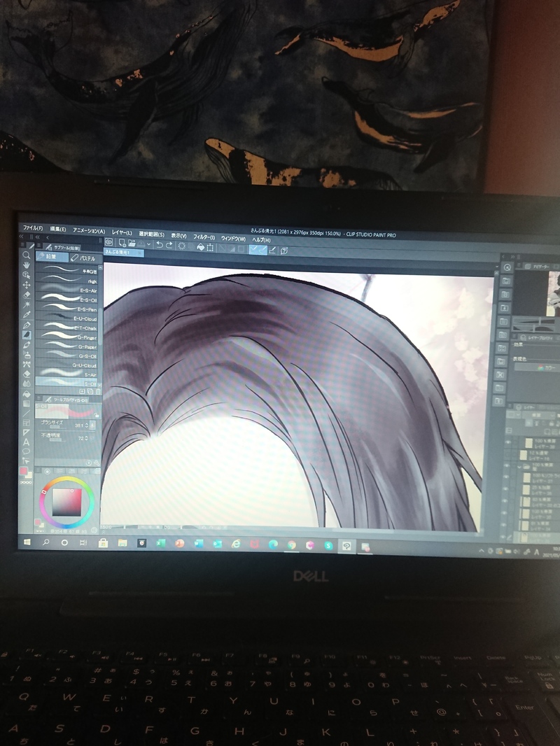Screen dimensions: 560x746
Task: Click the Scale/Rotate transform icon
Action: point(210,248)
